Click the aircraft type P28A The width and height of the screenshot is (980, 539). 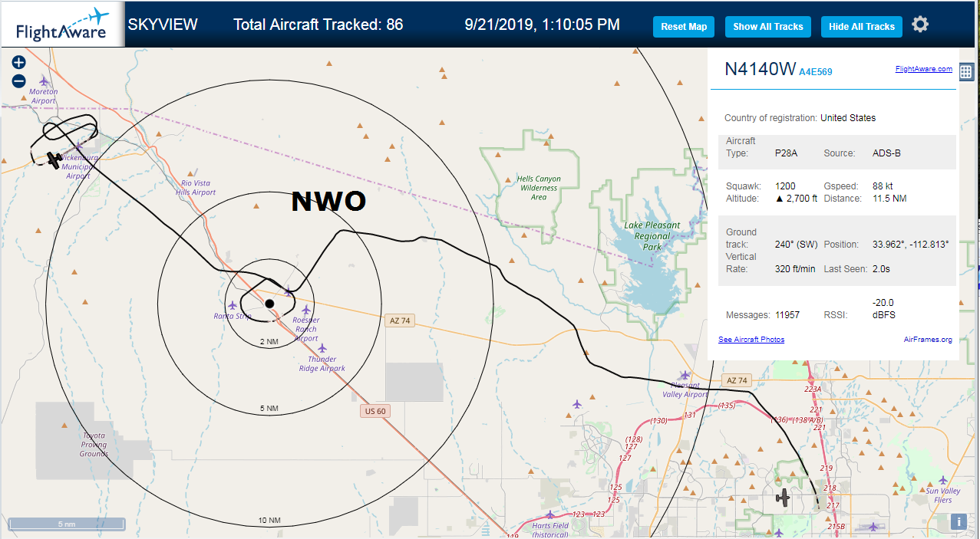coord(786,153)
